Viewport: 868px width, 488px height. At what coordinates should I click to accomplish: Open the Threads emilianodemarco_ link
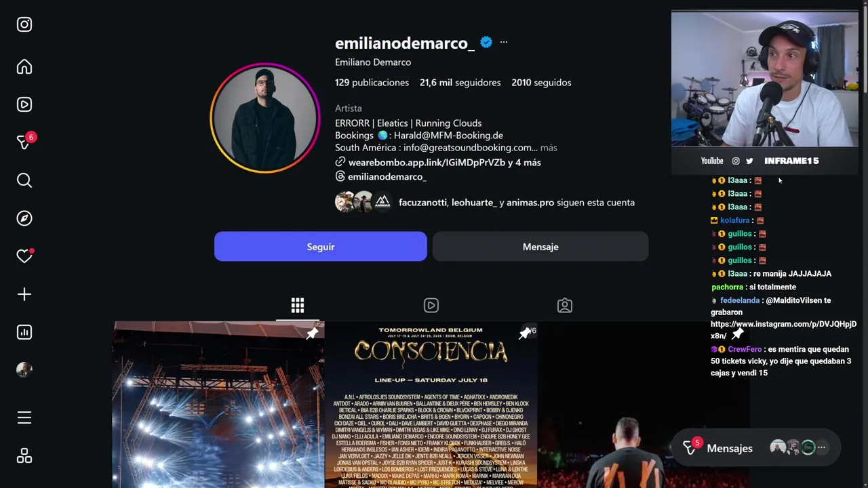pos(381,177)
